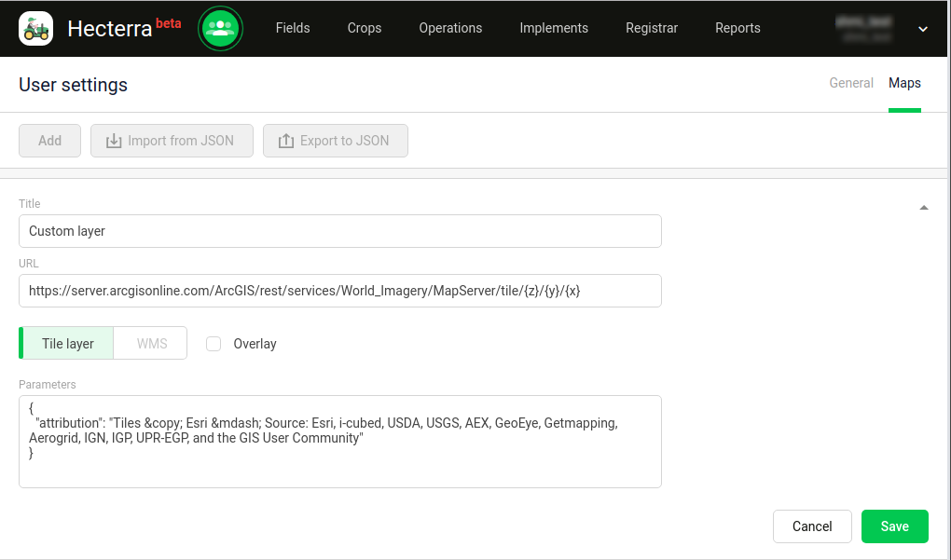Viewport: 951px width, 560px height.
Task: Collapse the custom layer panel
Action: (x=923, y=208)
